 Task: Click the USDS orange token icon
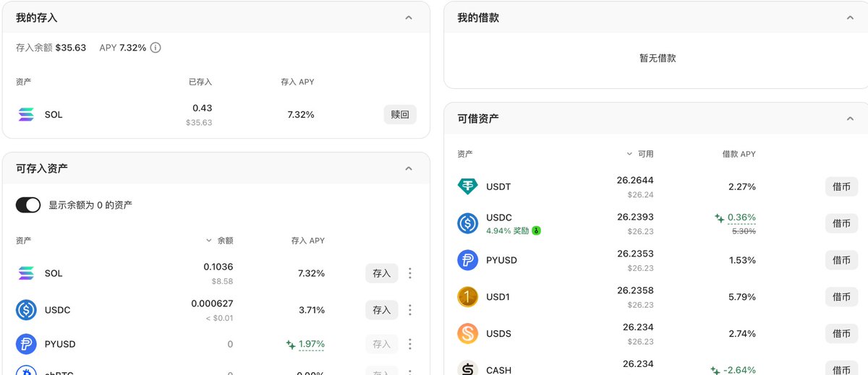(x=468, y=334)
